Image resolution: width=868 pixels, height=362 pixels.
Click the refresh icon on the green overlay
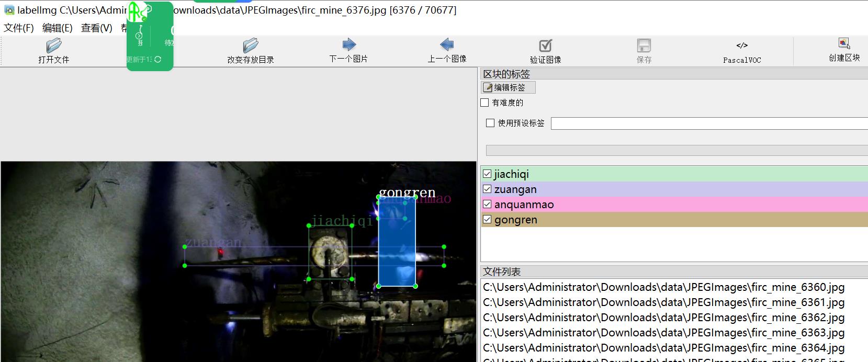157,60
